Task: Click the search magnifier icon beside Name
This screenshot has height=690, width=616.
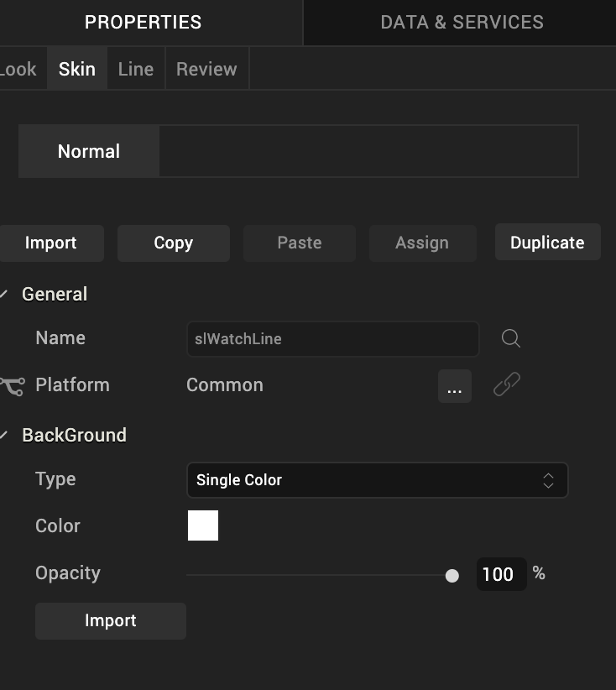Action: 510,338
